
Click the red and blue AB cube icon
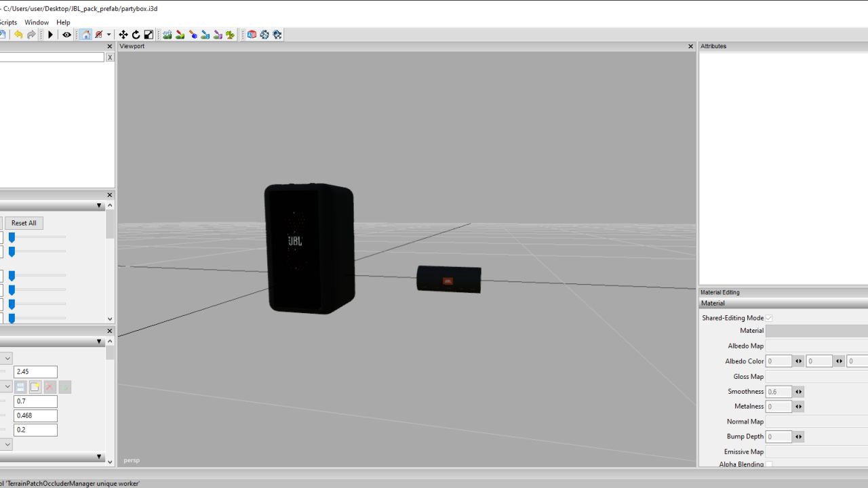[x=252, y=35]
